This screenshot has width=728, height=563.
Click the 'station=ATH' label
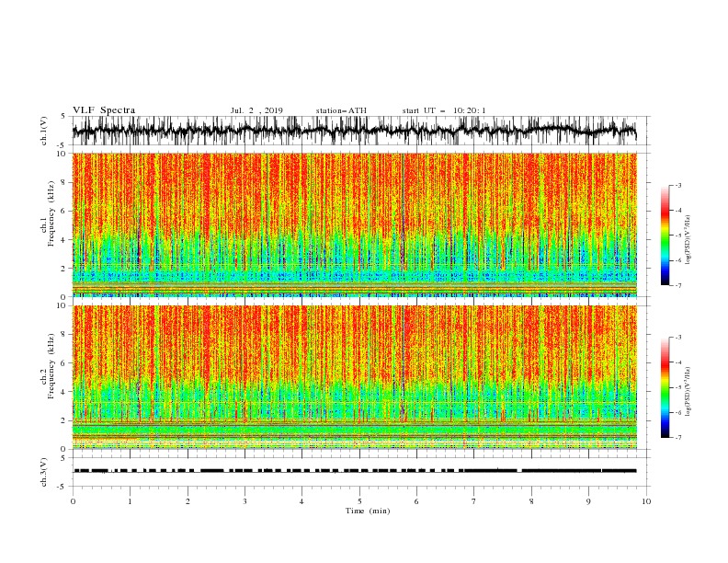(341, 110)
